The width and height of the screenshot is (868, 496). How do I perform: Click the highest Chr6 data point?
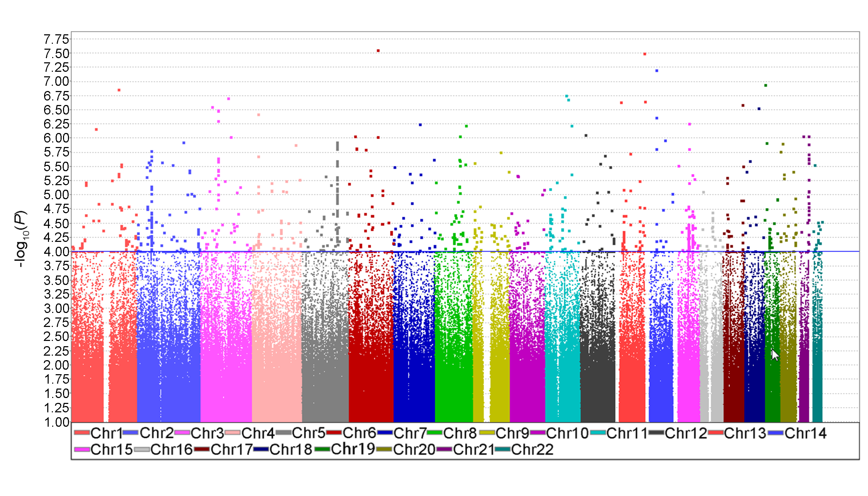point(378,51)
